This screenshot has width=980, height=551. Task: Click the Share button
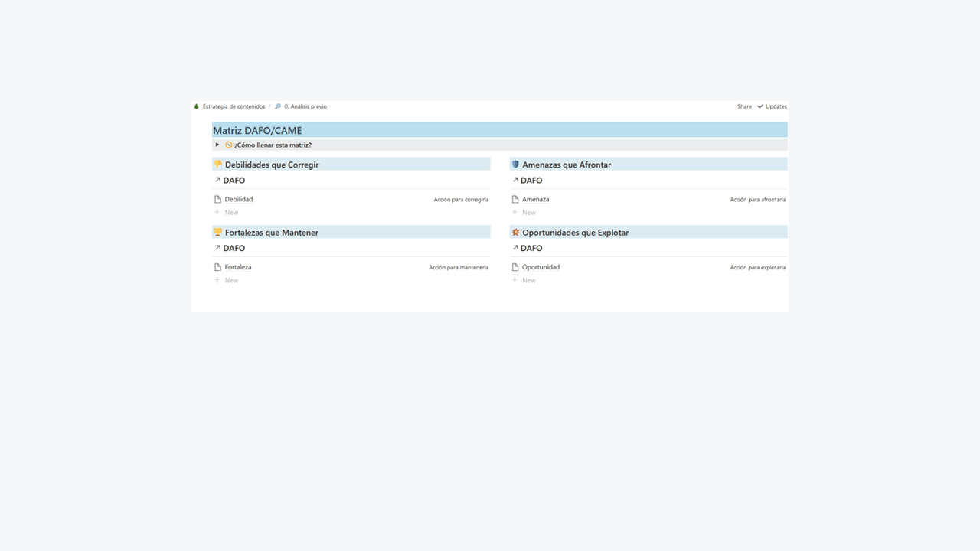744,106
